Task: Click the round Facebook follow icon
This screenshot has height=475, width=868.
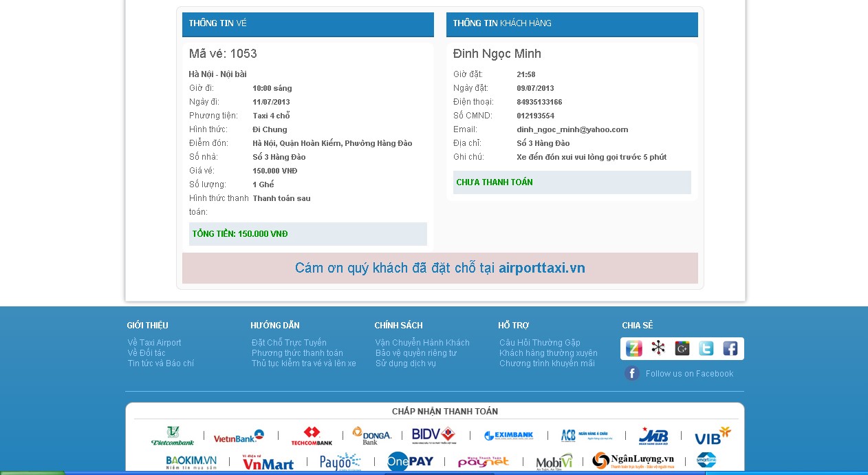Action: (632, 374)
